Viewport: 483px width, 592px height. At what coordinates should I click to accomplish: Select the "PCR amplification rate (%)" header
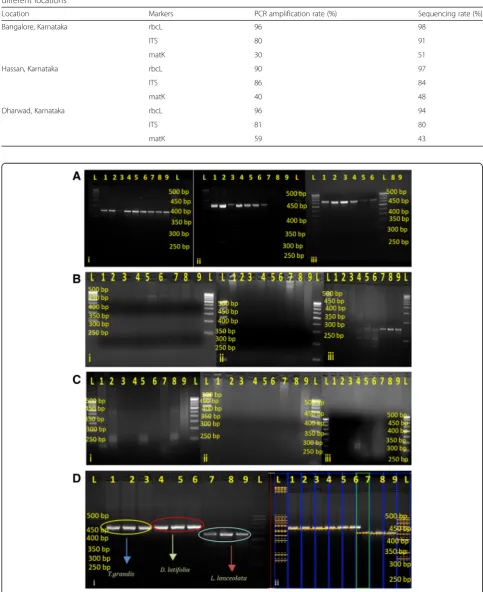pyautogui.click(x=295, y=14)
